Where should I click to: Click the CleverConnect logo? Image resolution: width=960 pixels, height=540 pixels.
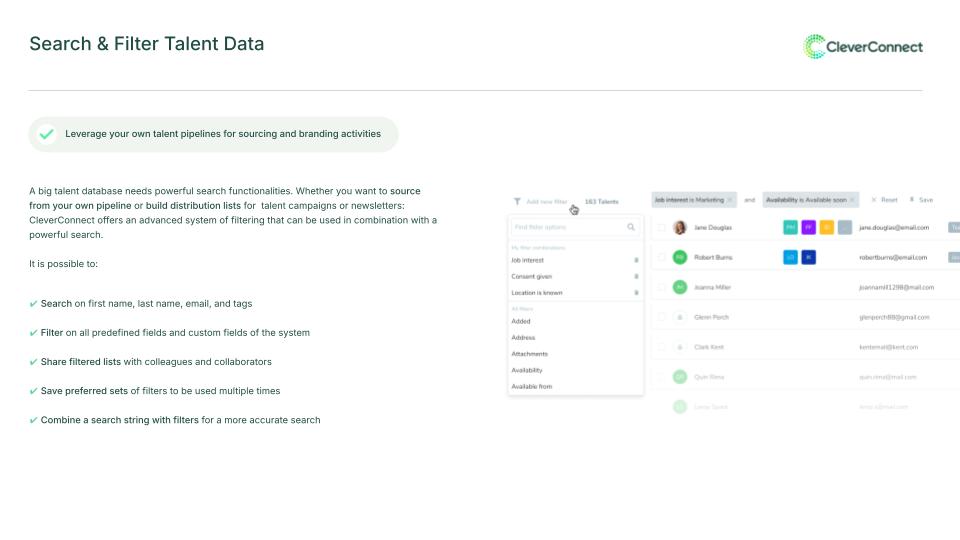pos(862,46)
